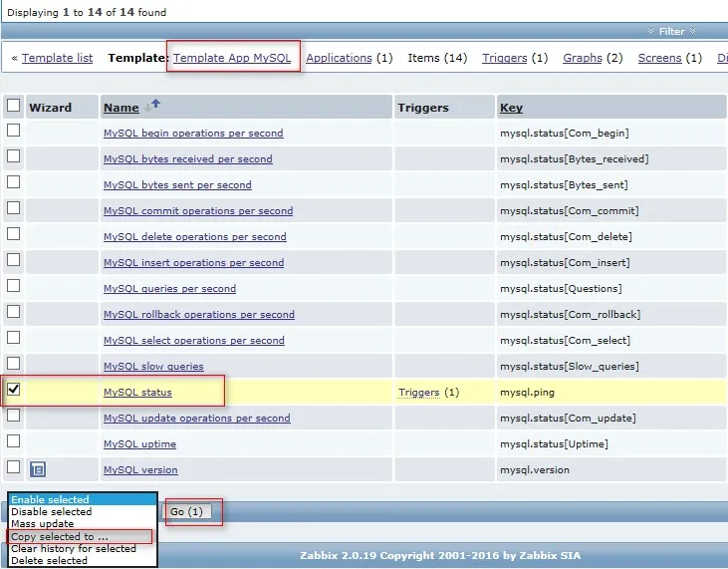Open the Template list link
The image size is (728, 569).
tap(57, 58)
